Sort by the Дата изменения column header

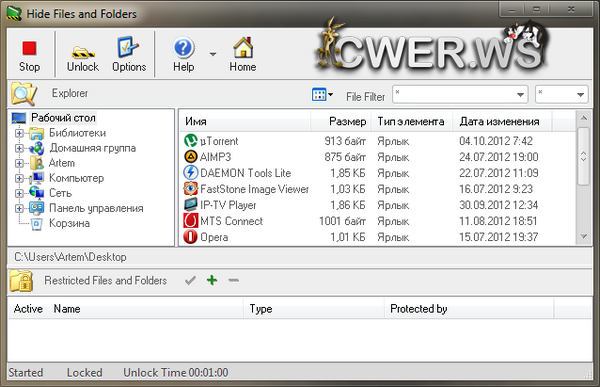pyautogui.click(x=502, y=122)
